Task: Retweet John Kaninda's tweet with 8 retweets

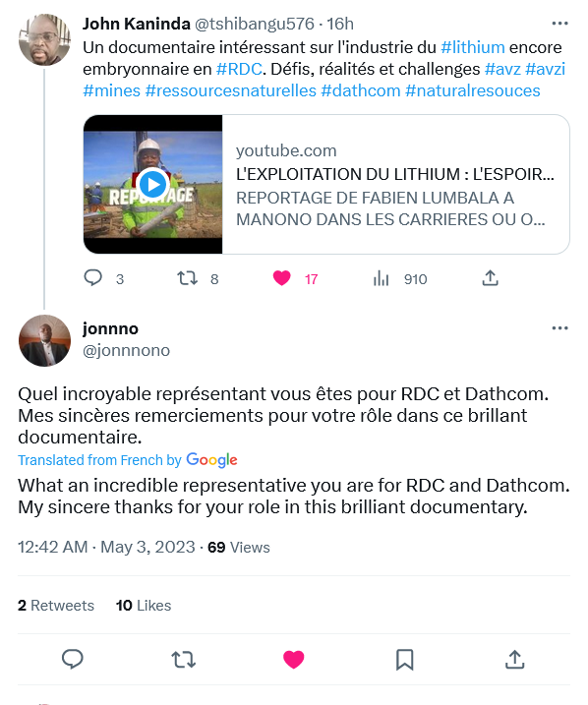Action: pyautogui.click(x=187, y=278)
